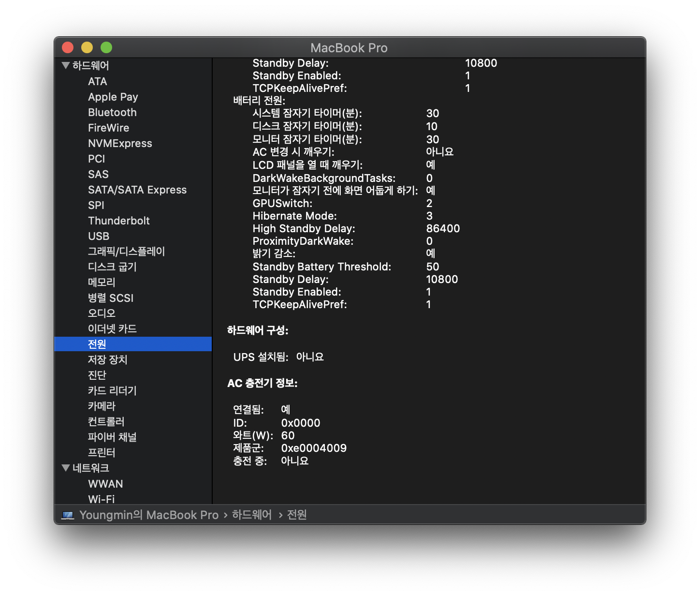Select Apple Pay in the sidebar
The height and width of the screenshot is (596, 700).
pos(113,97)
